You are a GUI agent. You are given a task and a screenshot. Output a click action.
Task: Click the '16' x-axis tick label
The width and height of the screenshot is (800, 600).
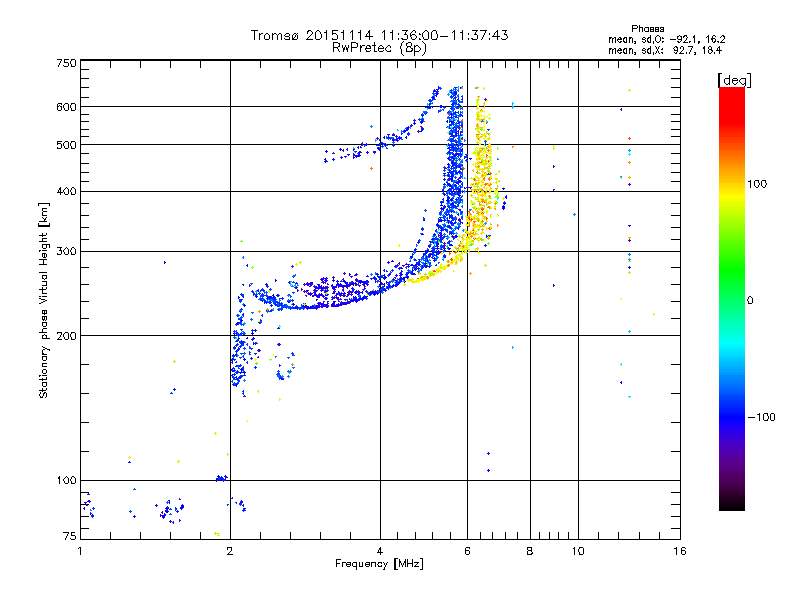680,551
